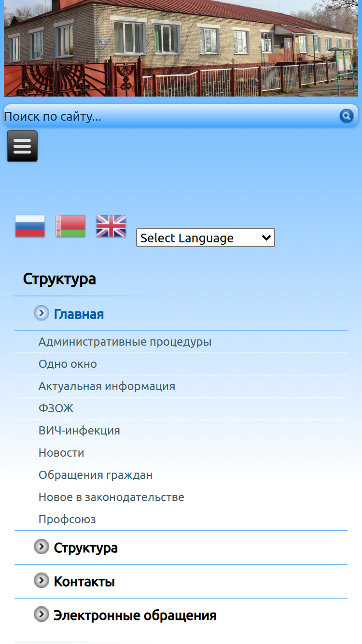Click the arrow icon beside Электронные обращения
Viewport: 362px width, 644px height.
click(x=42, y=615)
